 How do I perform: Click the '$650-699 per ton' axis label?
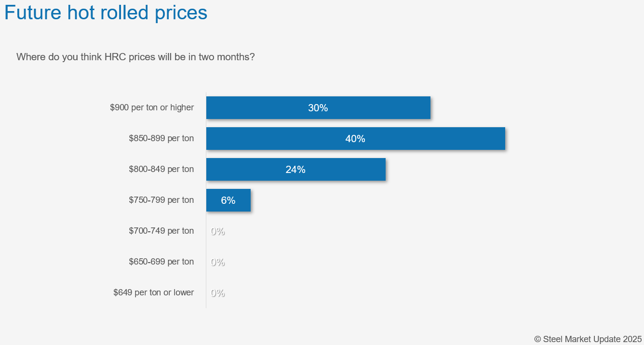(x=161, y=262)
